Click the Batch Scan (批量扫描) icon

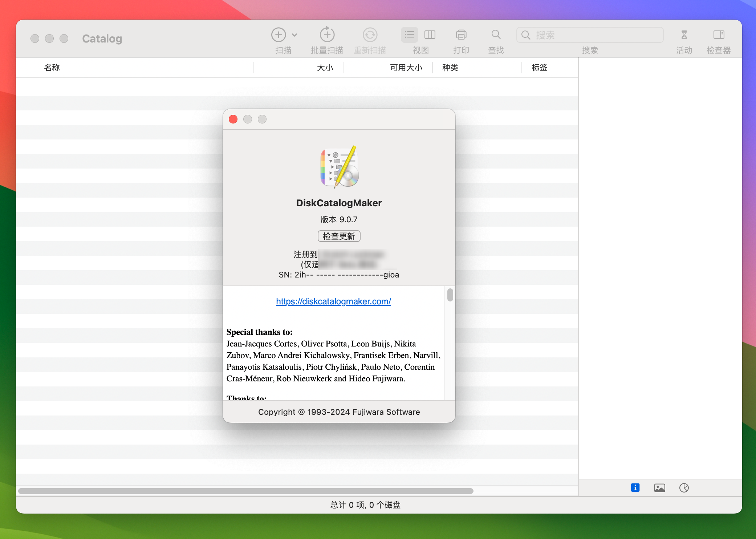327,35
